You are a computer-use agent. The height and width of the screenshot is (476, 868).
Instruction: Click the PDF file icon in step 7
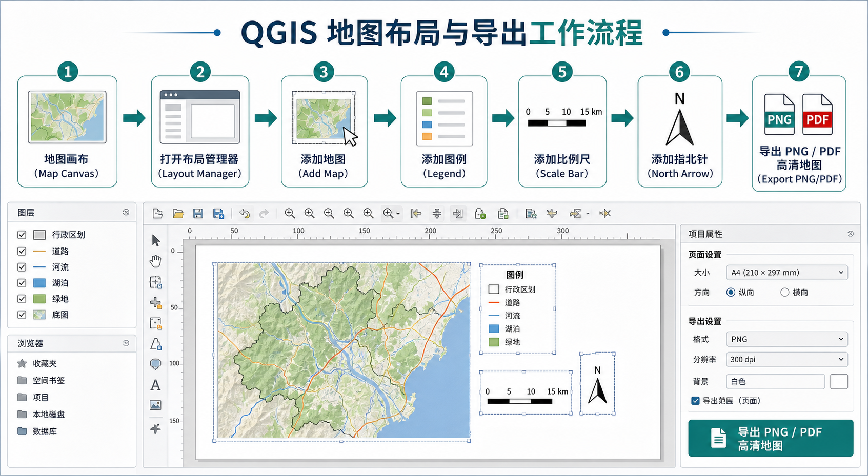coord(817,114)
